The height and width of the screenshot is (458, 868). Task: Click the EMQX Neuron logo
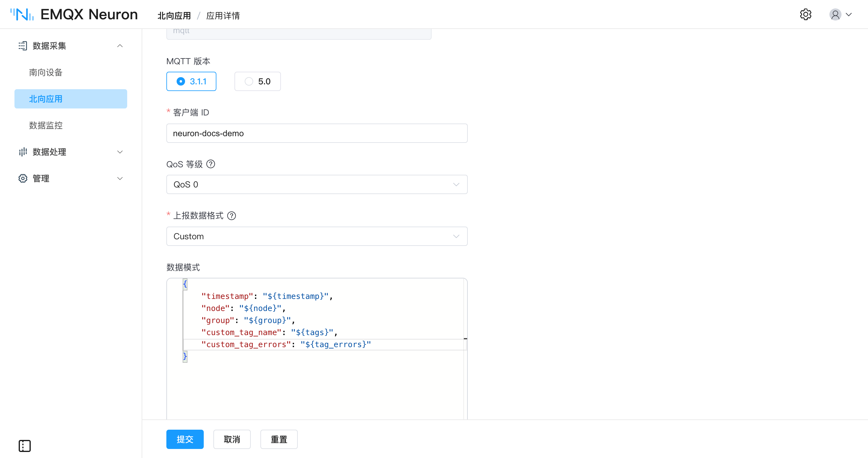pyautogui.click(x=74, y=14)
